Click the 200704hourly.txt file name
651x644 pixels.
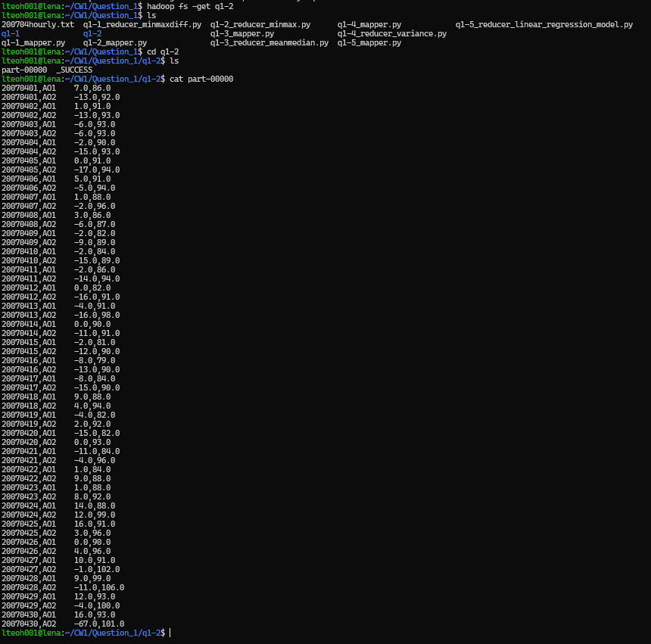click(38, 24)
